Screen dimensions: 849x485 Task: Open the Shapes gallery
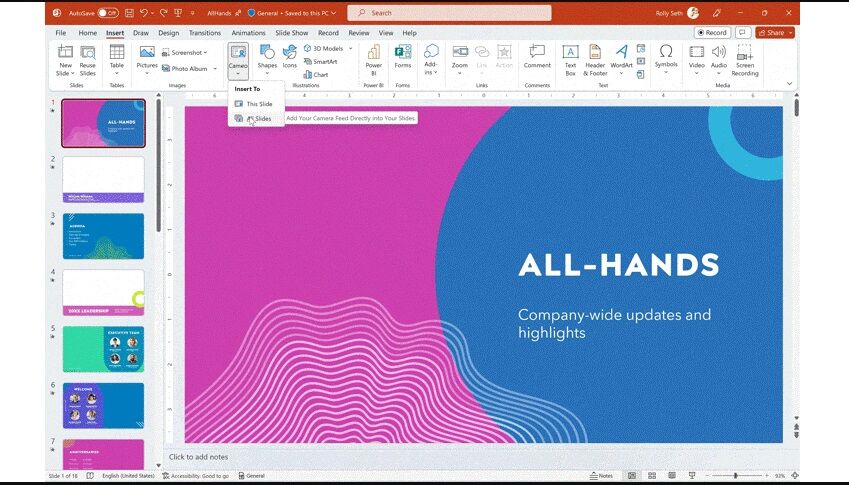pyautogui.click(x=267, y=60)
